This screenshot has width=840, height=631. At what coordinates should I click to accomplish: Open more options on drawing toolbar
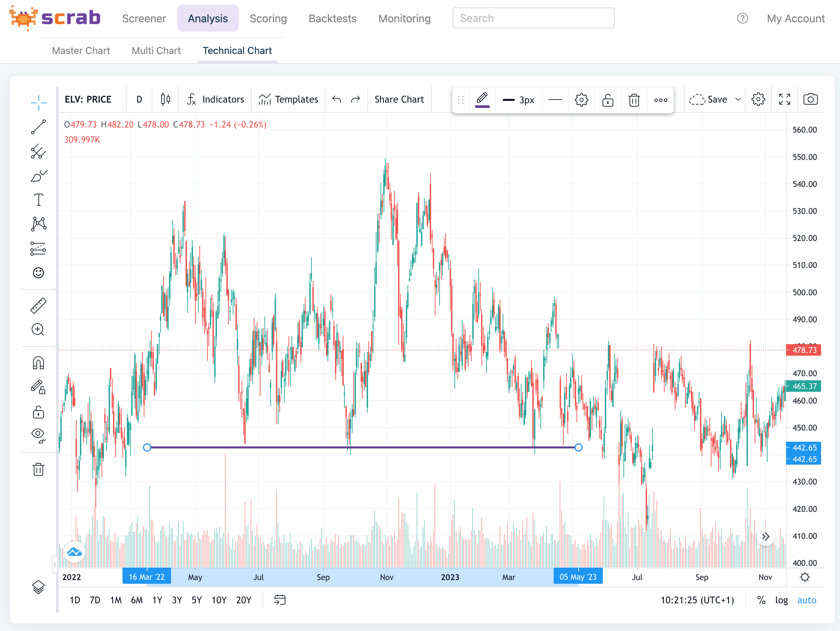pyautogui.click(x=661, y=100)
